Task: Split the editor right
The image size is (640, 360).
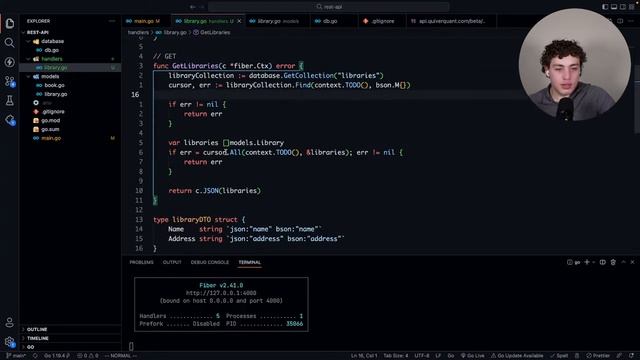Action: [x=620, y=21]
